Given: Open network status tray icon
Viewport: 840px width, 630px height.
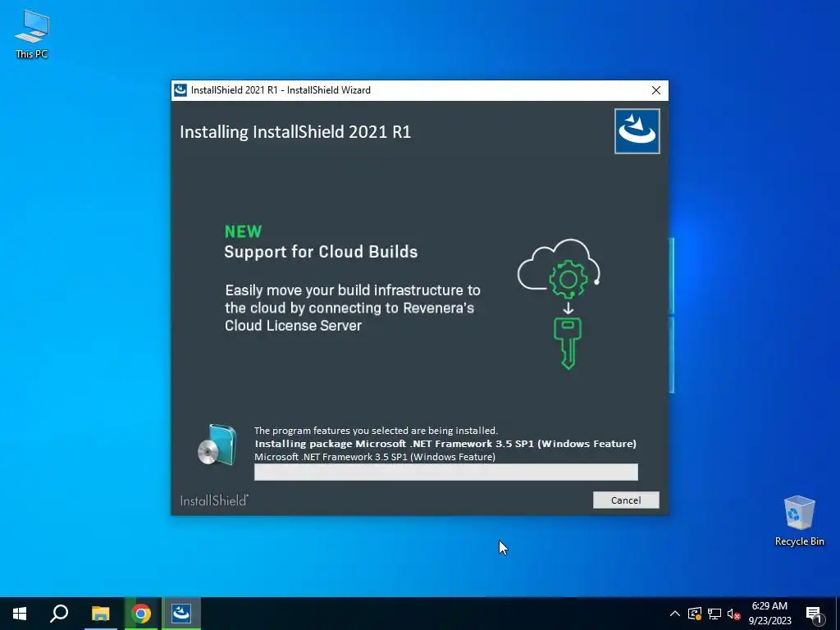Looking at the screenshot, I should tap(714, 614).
